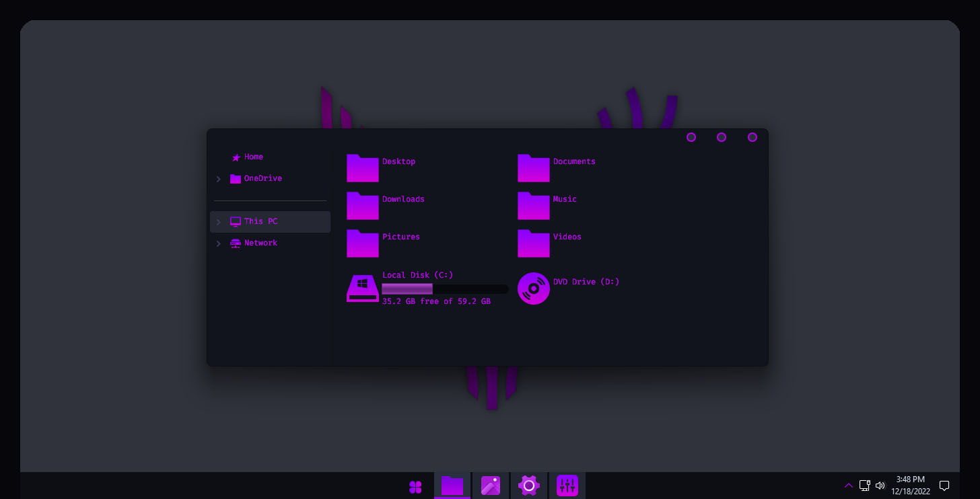Screen dimensions: 980x499
Task: Open the DVD Drive (D:)
Action: [x=533, y=288]
